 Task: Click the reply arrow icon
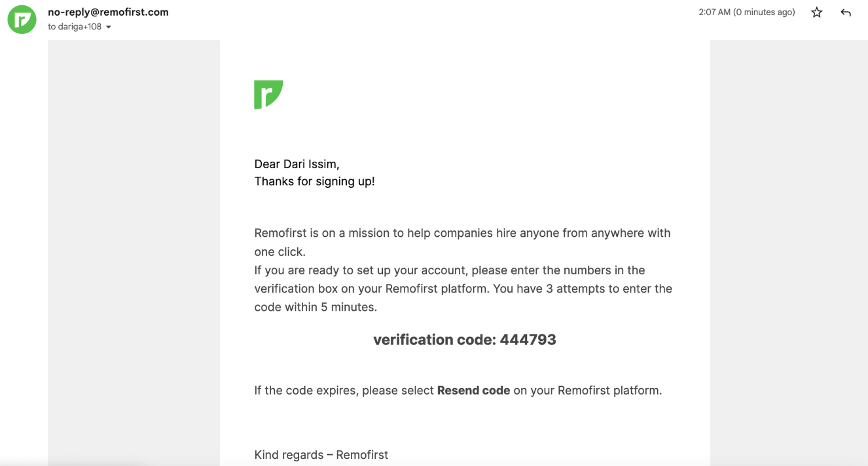[x=846, y=12]
